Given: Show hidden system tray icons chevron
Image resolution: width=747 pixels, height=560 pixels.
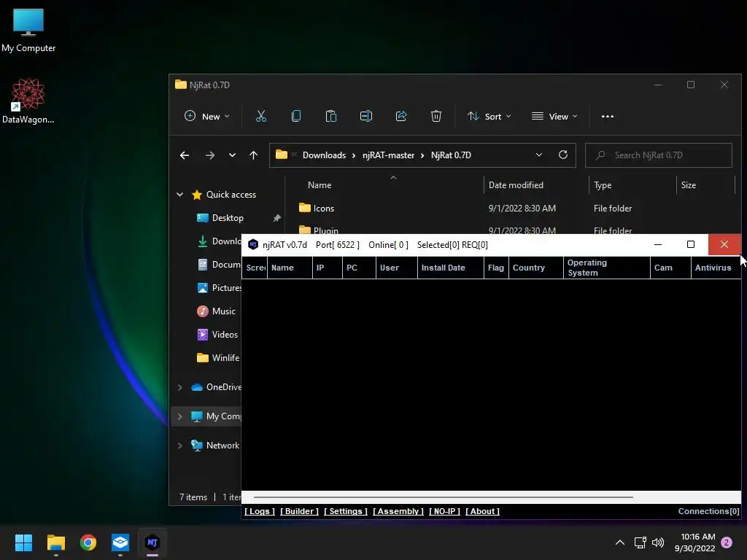Looking at the screenshot, I should tap(620, 542).
